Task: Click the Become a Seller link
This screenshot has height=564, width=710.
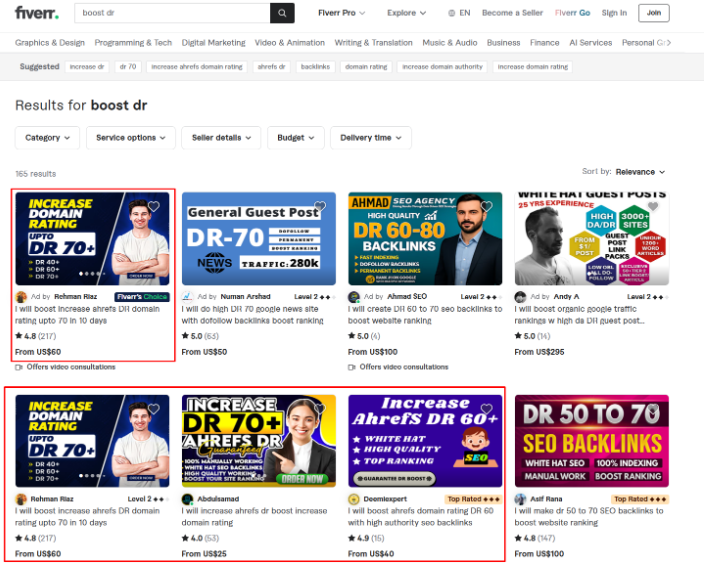Action: click(x=511, y=13)
